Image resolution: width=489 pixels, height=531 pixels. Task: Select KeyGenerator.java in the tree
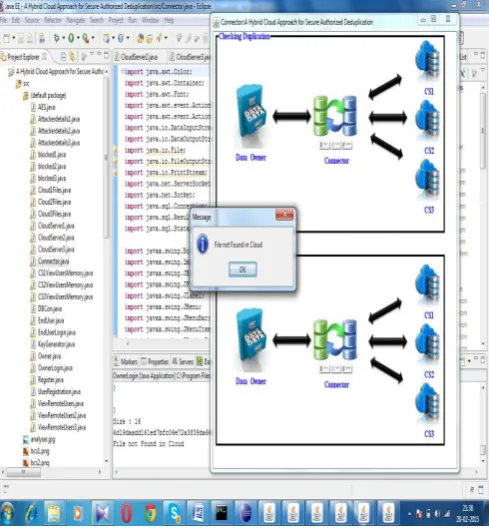point(53,344)
